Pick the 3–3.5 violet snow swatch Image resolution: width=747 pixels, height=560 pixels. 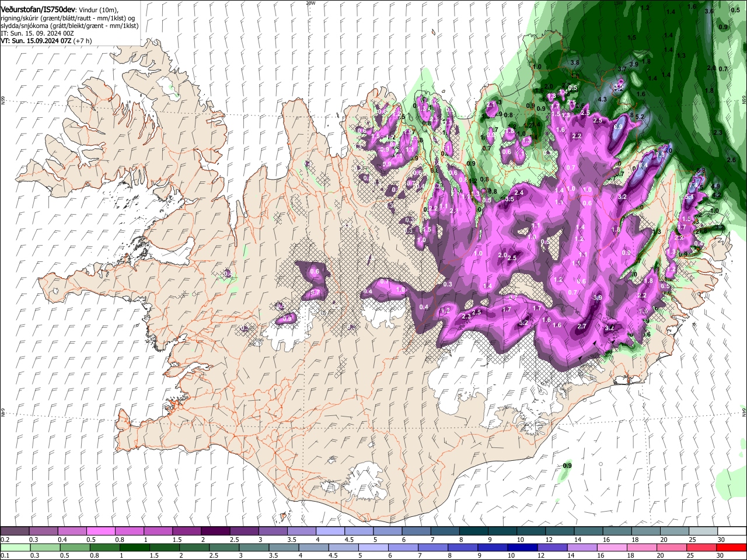tap(273, 531)
